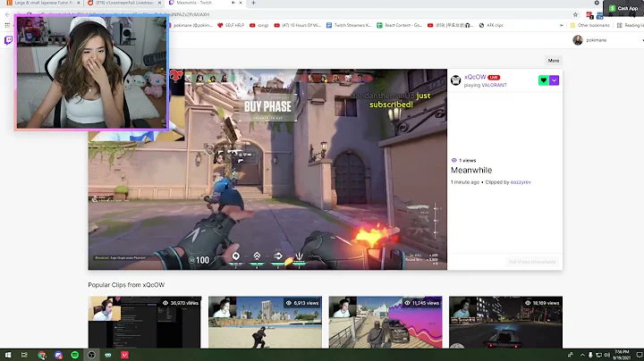Expand hidden bookmarks chevron
The width and height of the screenshot is (644, 361).
coord(561,25)
